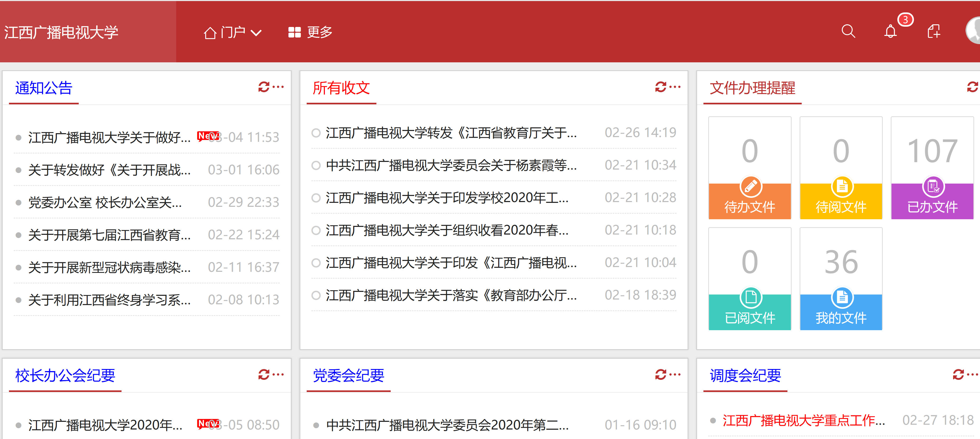The image size is (980, 439).
Task: Select the 党委会纪要 tab heading
Action: click(x=348, y=375)
